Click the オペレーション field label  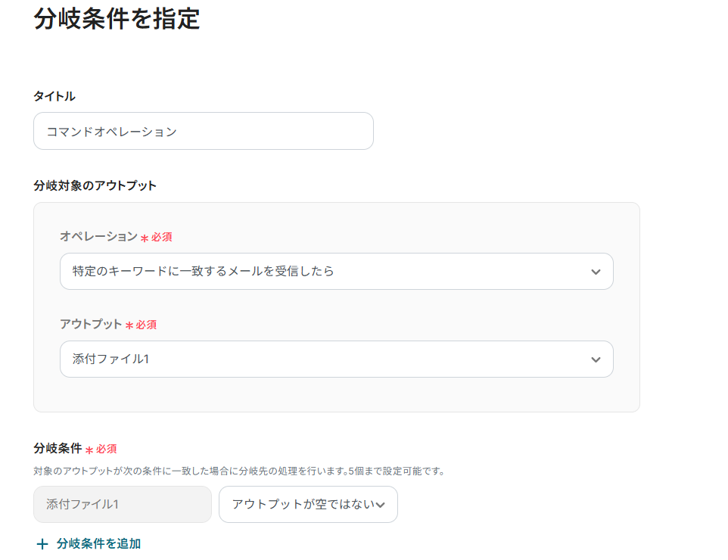[98, 237]
